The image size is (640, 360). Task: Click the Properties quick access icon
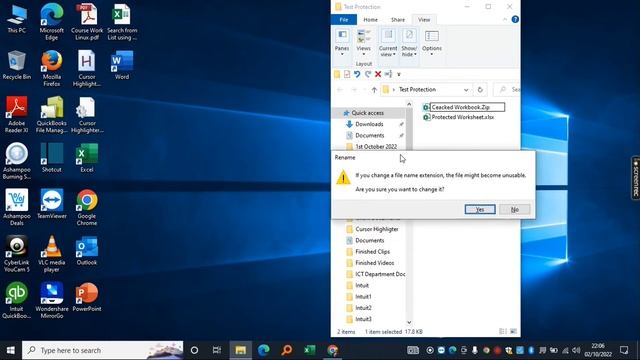[x=347, y=74]
